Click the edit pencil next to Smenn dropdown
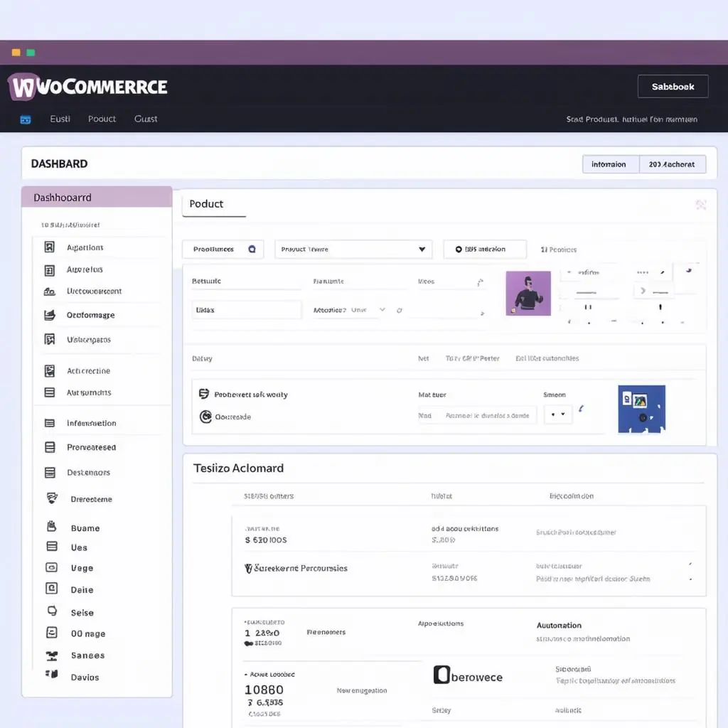The height and width of the screenshot is (728, 728). 582,409
